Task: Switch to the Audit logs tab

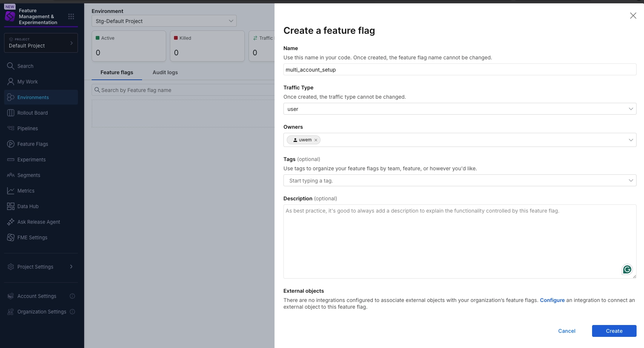Action: pyautogui.click(x=165, y=72)
